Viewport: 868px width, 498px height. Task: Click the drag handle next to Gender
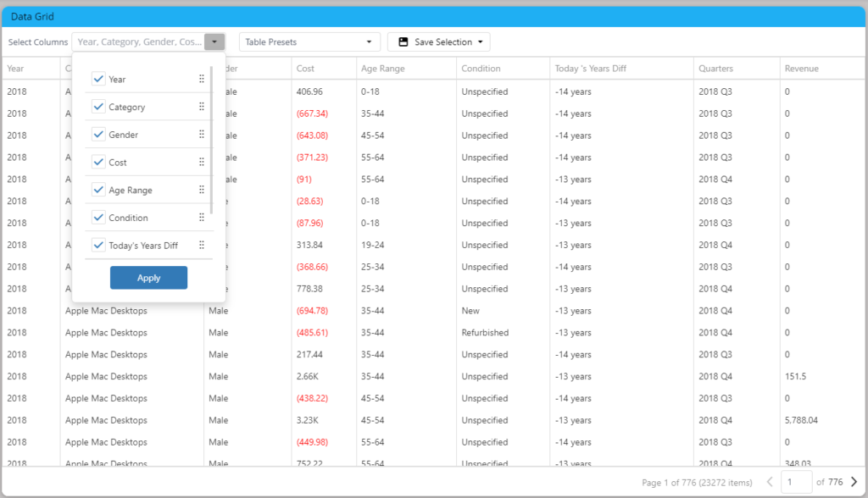202,134
